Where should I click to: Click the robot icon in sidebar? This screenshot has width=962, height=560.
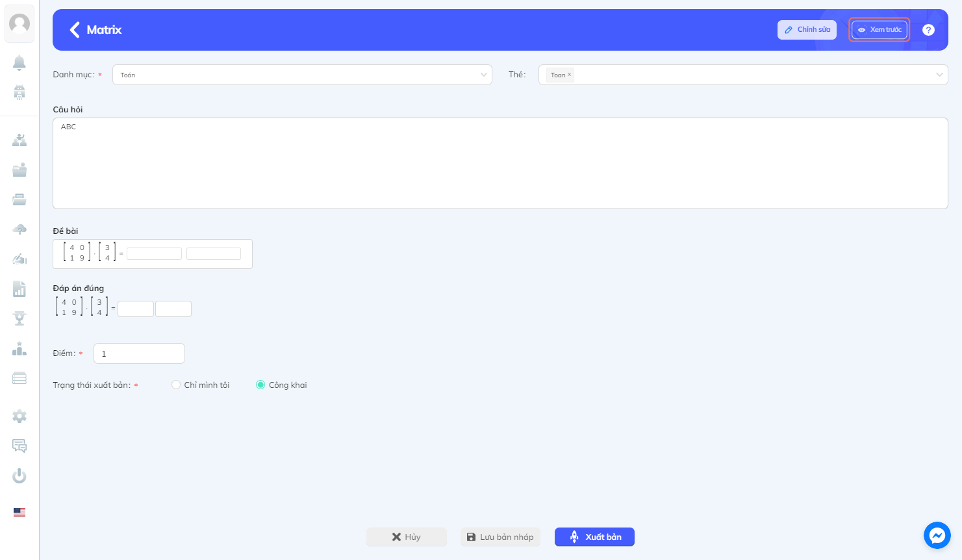pyautogui.click(x=19, y=92)
